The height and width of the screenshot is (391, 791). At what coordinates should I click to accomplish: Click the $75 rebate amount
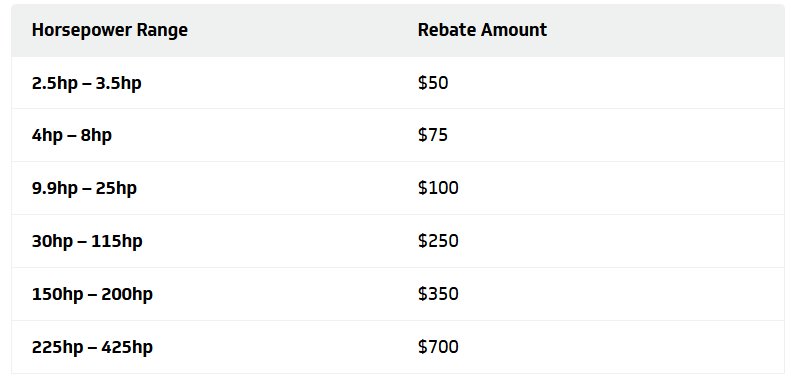[433, 135]
